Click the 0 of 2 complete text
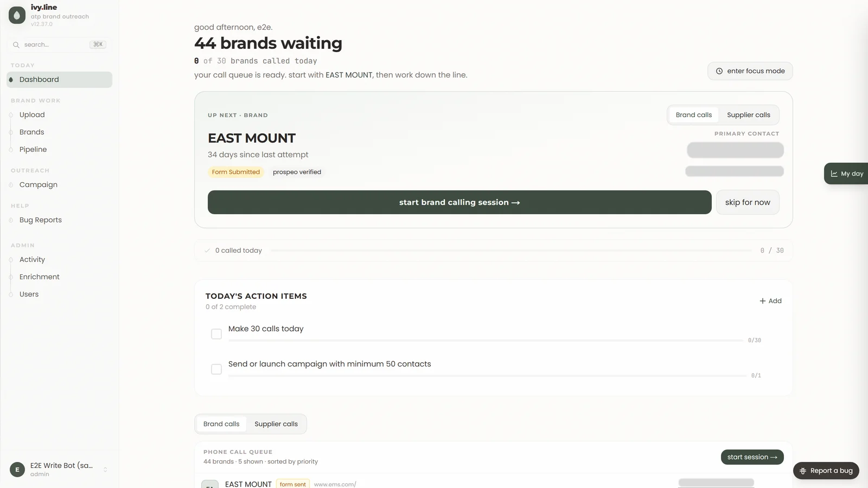Viewport: 868px width, 488px height. (x=231, y=307)
